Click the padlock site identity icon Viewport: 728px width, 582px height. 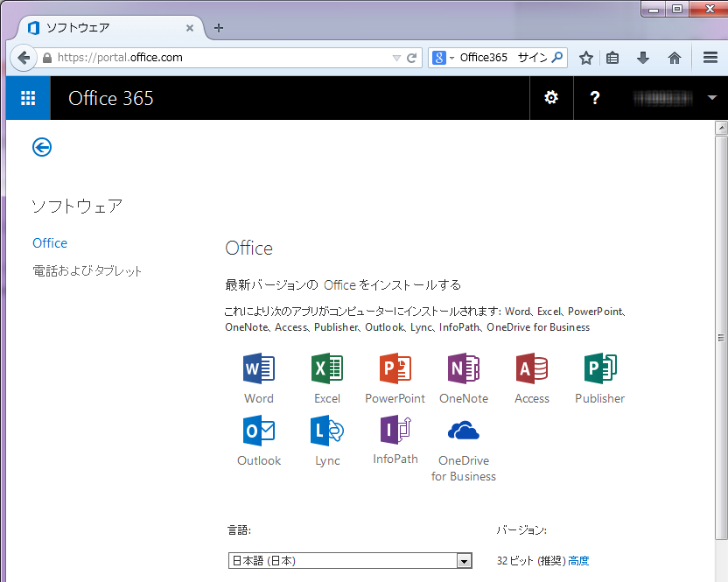coord(47,58)
